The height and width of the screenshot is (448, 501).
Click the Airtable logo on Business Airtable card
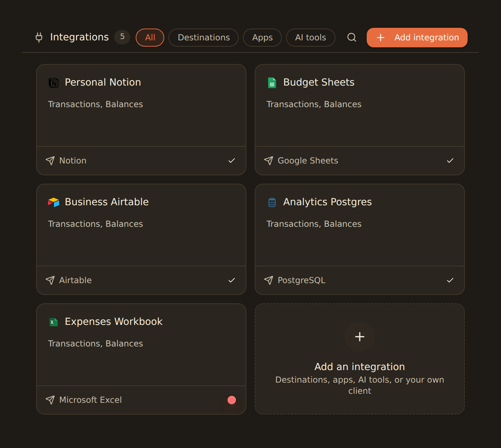tap(54, 202)
